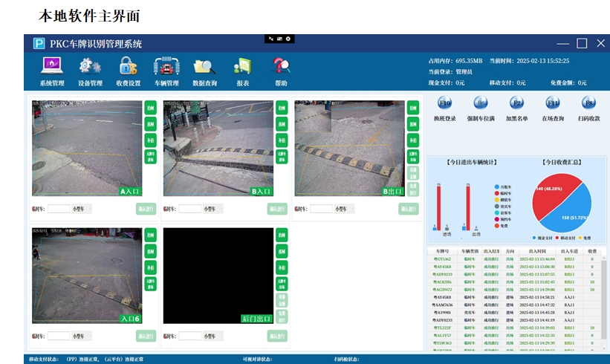
Task: Click the 帮助 (Help) question mark icon
Action: coord(281,68)
